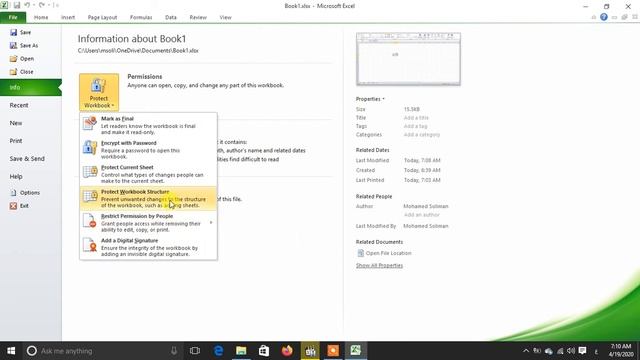Image resolution: width=640 pixels, height=360 pixels.
Task: Choose Mark as Final menu entry text
Action: (x=117, y=119)
